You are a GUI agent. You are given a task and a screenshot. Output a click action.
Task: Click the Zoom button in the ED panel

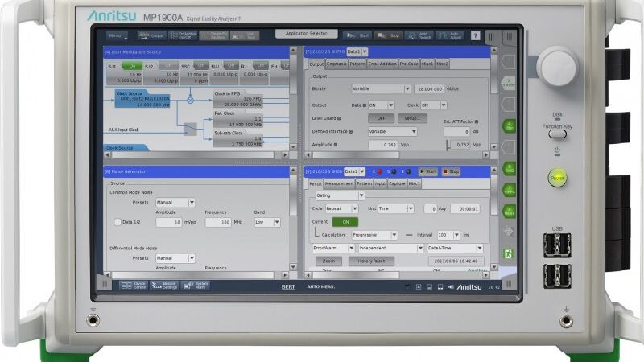coord(328,261)
